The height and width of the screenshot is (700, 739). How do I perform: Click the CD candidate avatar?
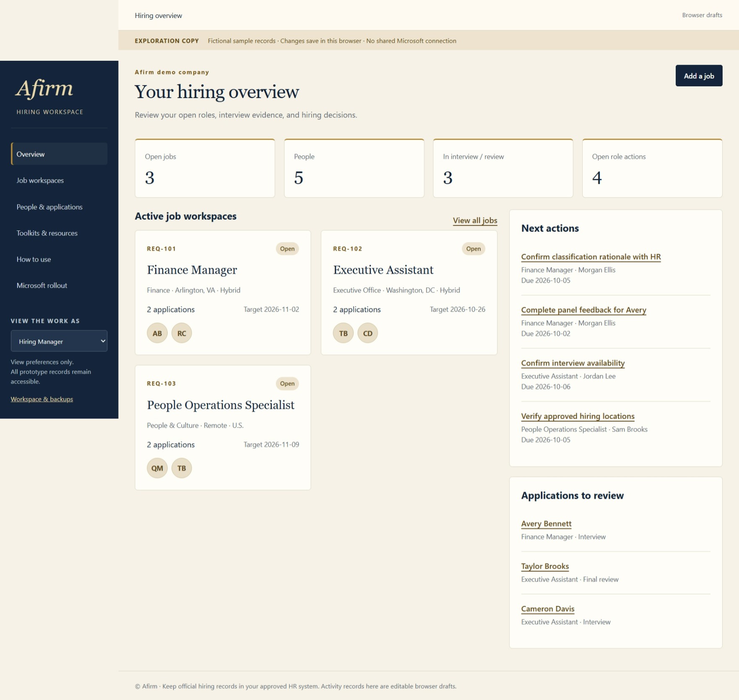pyautogui.click(x=368, y=333)
